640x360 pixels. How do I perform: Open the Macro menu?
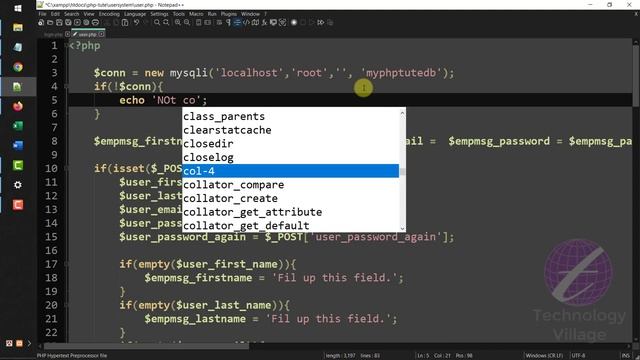196,14
